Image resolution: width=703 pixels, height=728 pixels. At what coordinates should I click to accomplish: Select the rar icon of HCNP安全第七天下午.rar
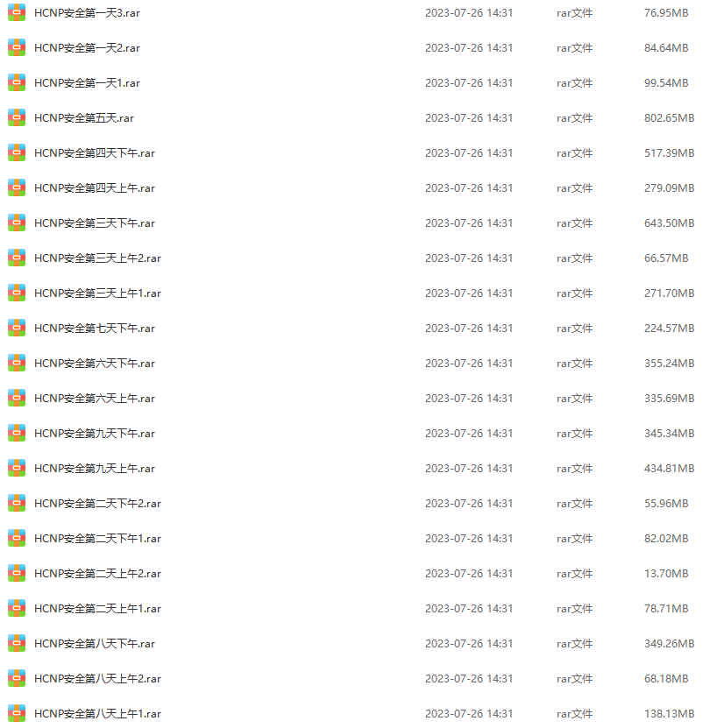(x=17, y=329)
